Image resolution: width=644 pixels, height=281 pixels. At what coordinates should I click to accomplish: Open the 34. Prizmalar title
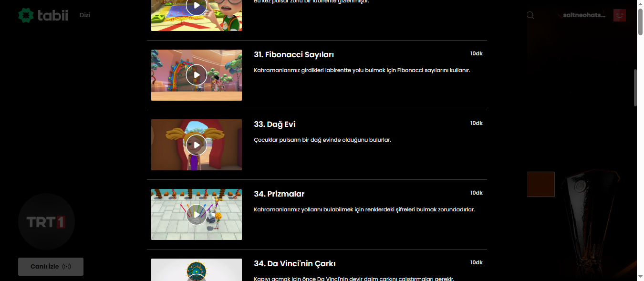(279, 194)
